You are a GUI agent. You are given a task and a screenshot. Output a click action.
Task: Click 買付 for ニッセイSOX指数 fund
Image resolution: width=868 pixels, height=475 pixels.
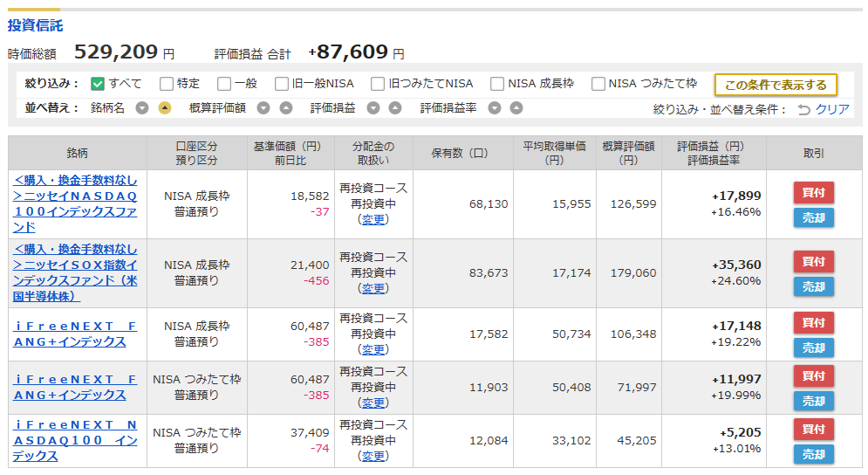pyautogui.click(x=814, y=262)
